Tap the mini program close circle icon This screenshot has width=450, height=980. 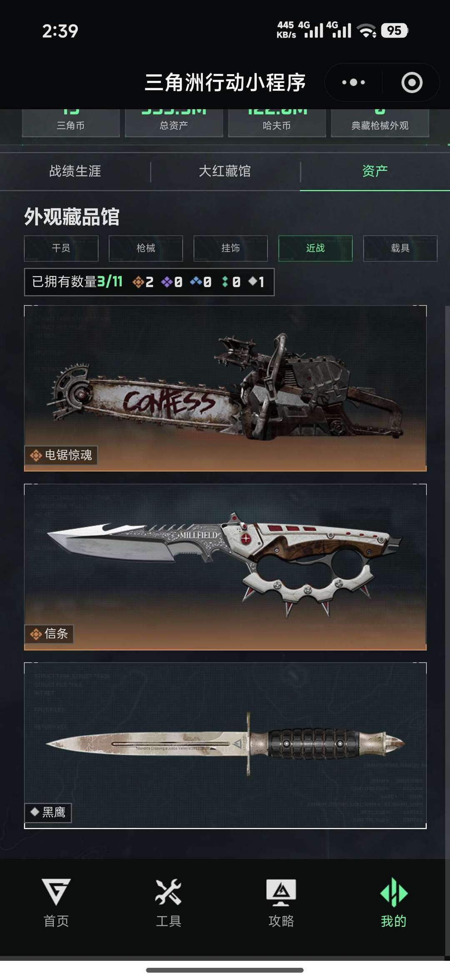412,83
